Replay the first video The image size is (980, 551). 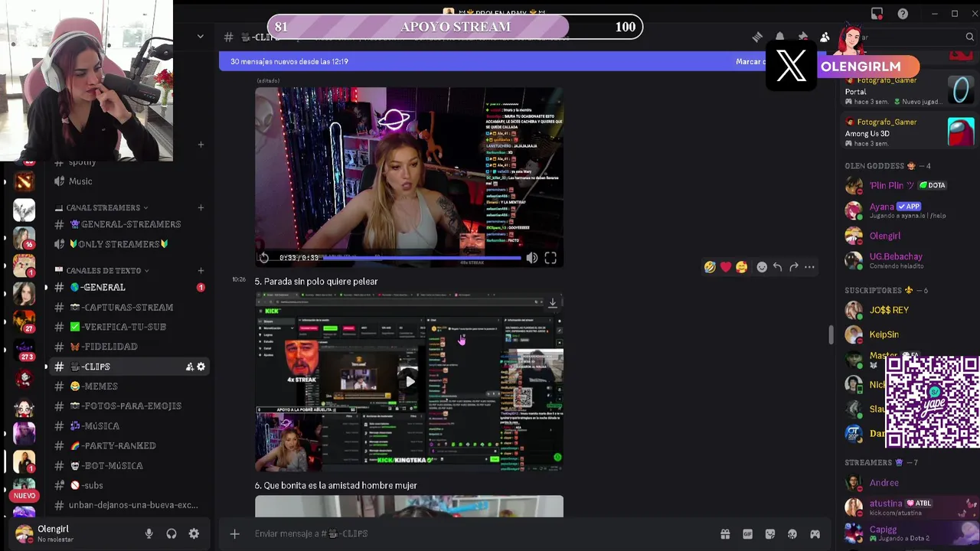[x=264, y=258]
